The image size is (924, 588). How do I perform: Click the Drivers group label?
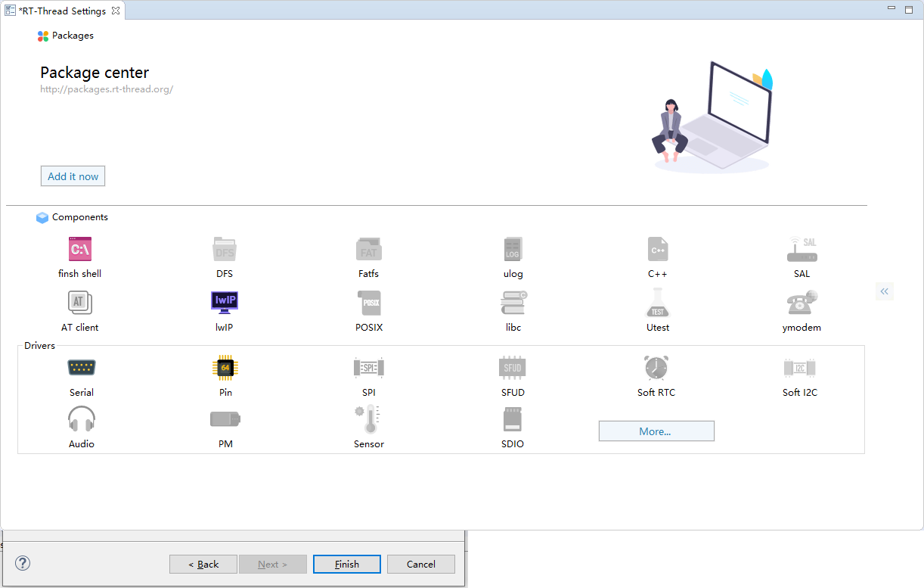click(x=39, y=346)
